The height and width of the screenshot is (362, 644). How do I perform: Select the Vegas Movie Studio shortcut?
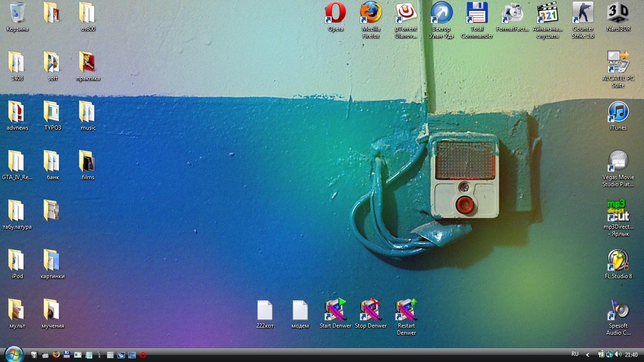point(618,162)
